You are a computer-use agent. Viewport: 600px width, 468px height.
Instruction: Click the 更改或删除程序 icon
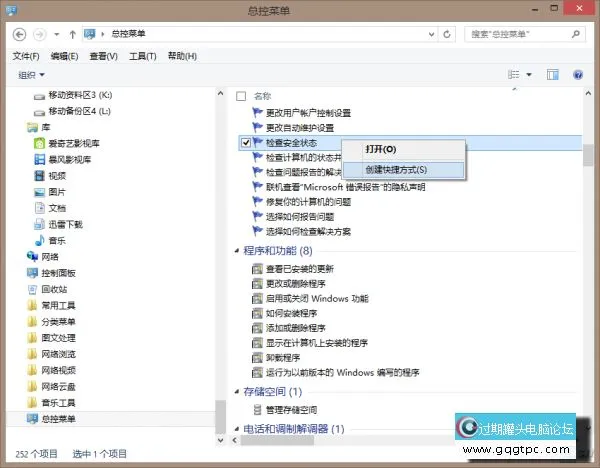(x=257, y=284)
